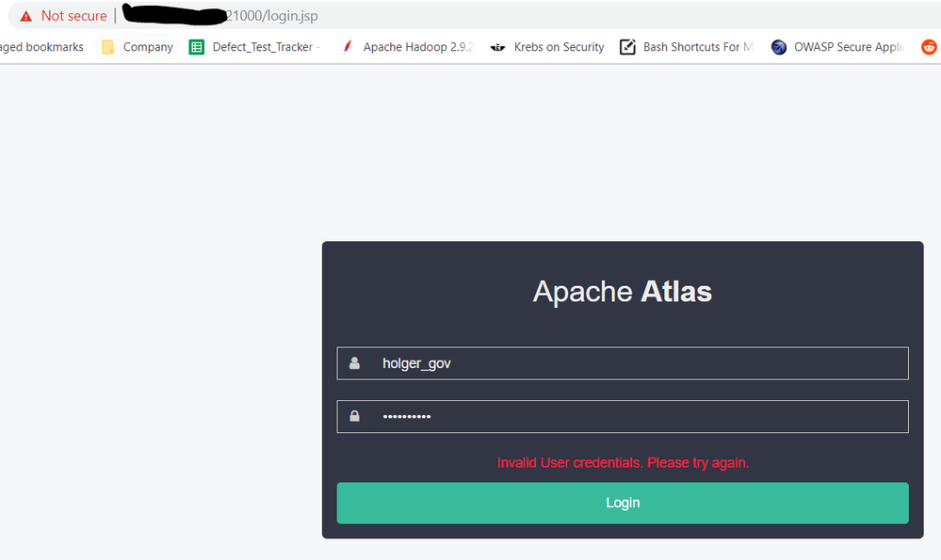Open the Apache Hadoop 2.9.2 bookmark
The image size is (941, 560).
click(x=417, y=46)
